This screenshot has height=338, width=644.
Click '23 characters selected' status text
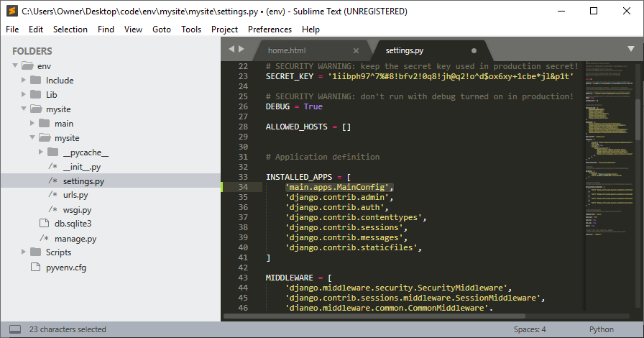[x=68, y=329]
